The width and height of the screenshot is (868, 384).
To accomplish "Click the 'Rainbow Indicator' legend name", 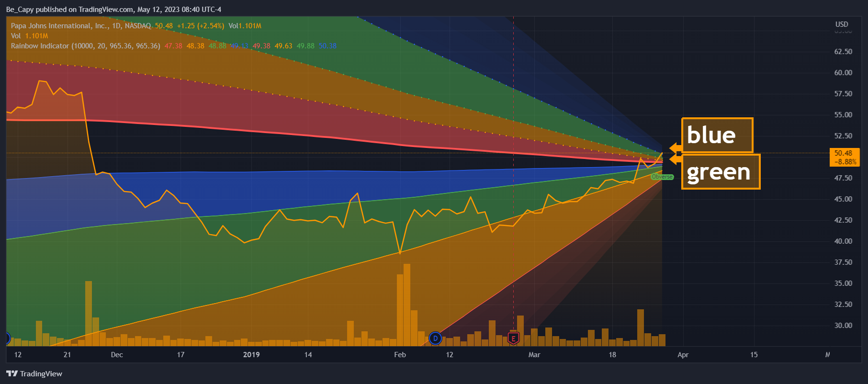I will click(x=40, y=46).
